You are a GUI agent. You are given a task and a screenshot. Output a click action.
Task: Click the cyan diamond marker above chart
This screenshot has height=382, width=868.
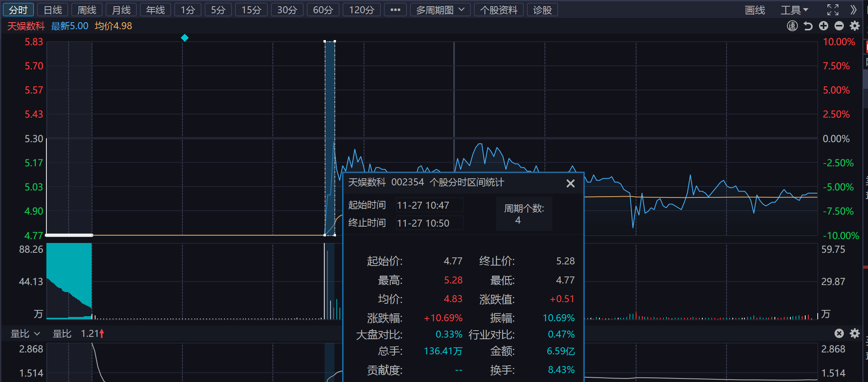point(185,38)
